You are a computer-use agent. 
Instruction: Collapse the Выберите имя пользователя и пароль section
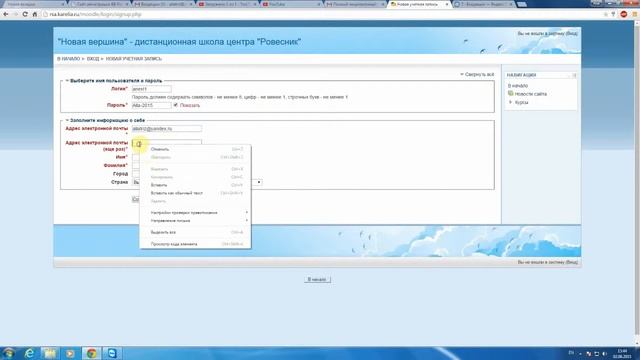pyautogui.click(x=67, y=81)
